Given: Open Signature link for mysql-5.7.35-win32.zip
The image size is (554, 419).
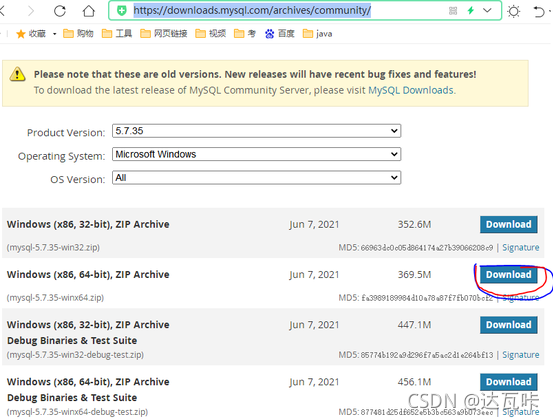Looking at the screenshot, I should pos(521,247).
